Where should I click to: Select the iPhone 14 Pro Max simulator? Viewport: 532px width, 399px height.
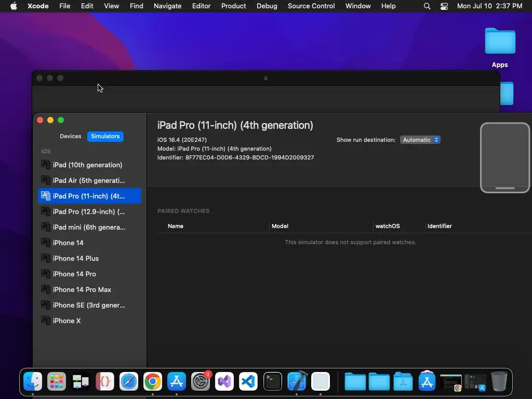(89, 290)
